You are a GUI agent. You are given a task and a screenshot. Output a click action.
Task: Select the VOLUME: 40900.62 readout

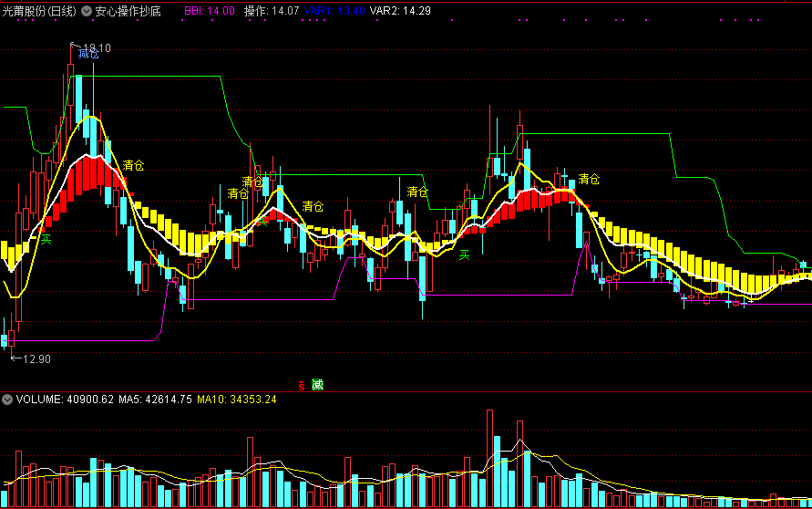click(65, 400)
